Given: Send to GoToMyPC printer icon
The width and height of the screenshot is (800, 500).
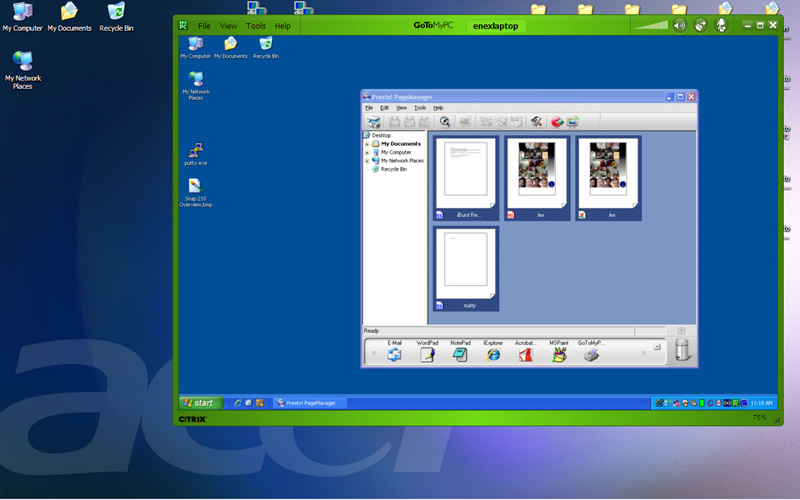Looking at the screenshot, I should click(591, 354).
